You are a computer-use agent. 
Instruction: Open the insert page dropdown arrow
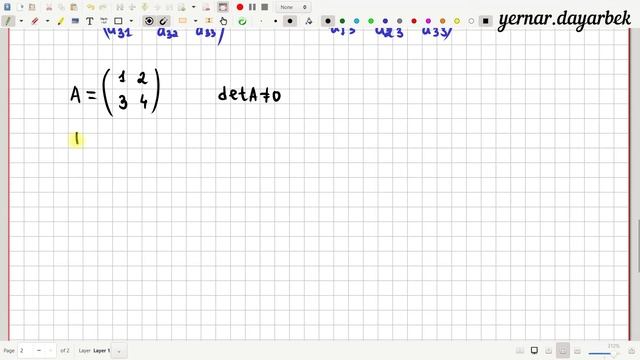193,7
